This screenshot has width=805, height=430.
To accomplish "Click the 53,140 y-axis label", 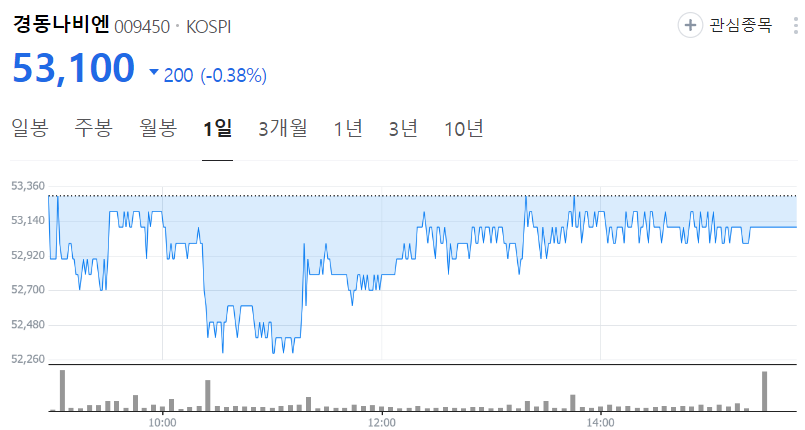I will 28,221.
